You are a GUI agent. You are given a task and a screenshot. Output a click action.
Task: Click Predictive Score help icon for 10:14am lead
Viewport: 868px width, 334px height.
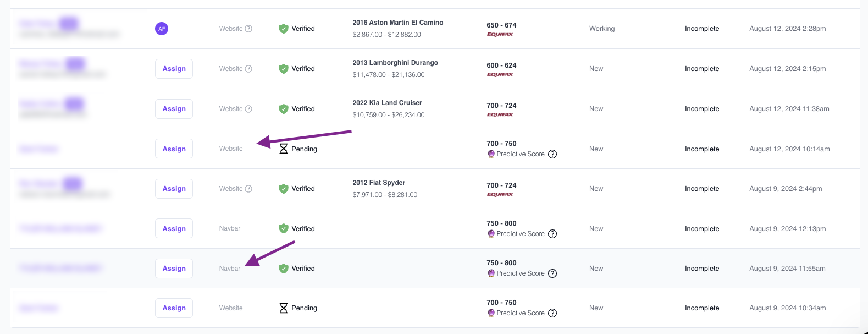[552, 154]
